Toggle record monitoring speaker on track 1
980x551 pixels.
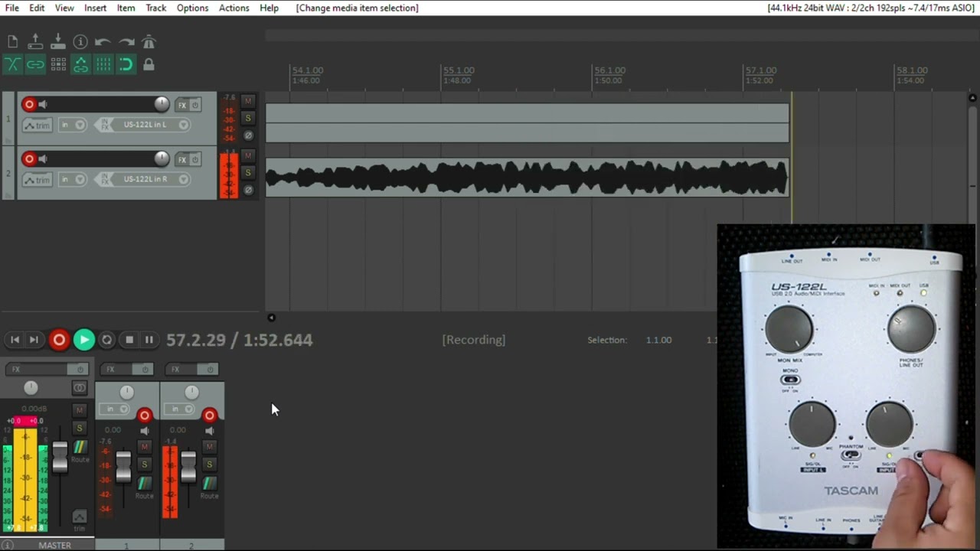pos(44,104)
